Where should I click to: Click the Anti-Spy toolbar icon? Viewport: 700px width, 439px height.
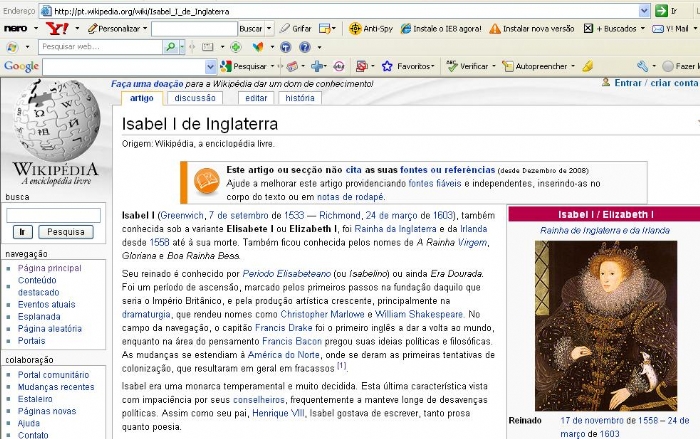356,29
